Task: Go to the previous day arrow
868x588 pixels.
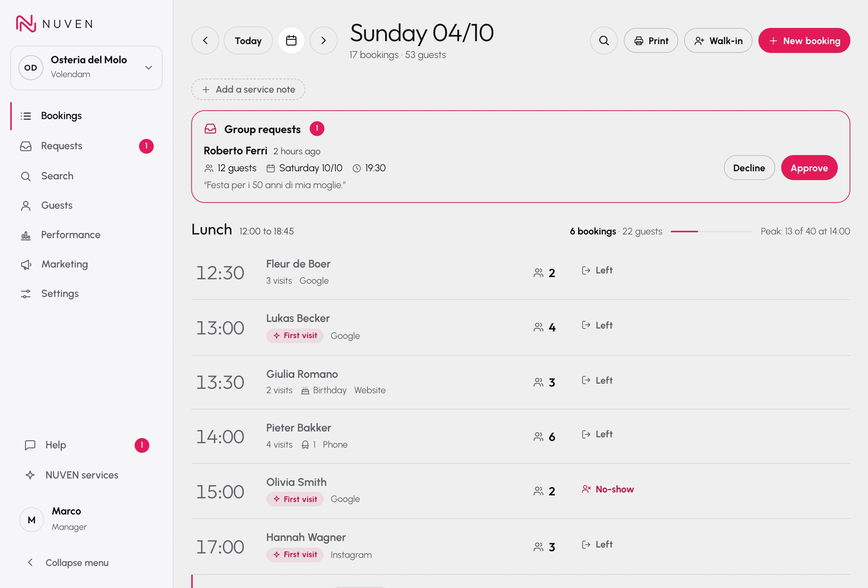Action: [205, 40]
